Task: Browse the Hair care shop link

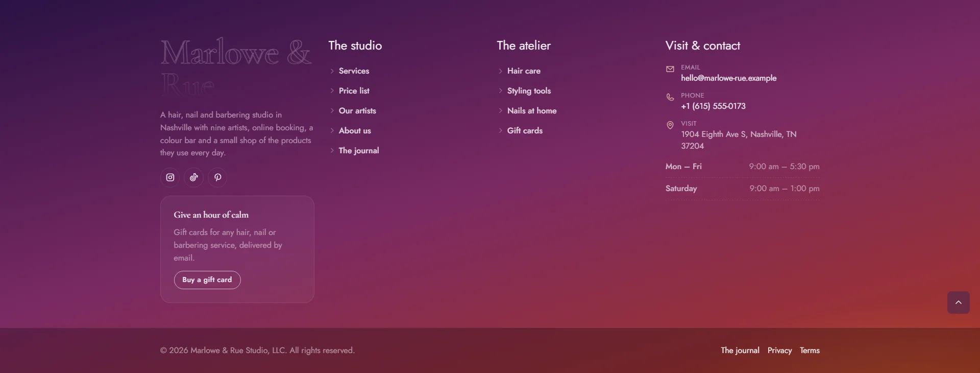Action: [524, 71]
